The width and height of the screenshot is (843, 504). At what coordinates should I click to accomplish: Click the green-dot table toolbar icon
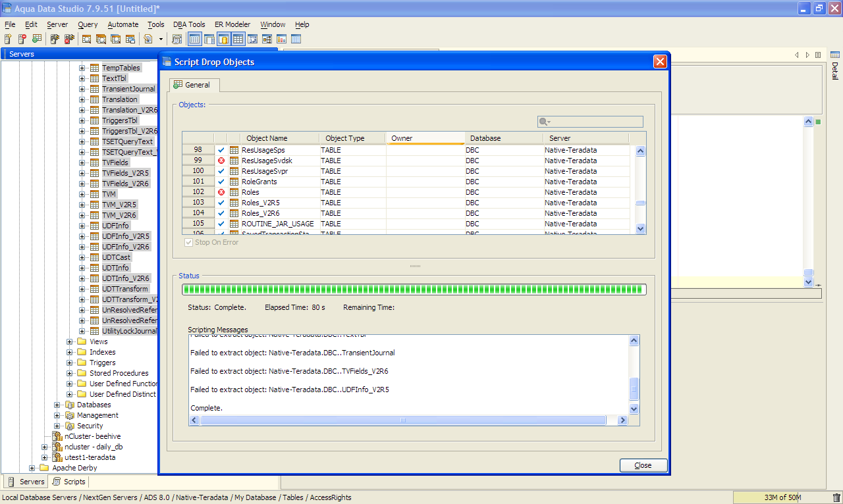point(37,39)
